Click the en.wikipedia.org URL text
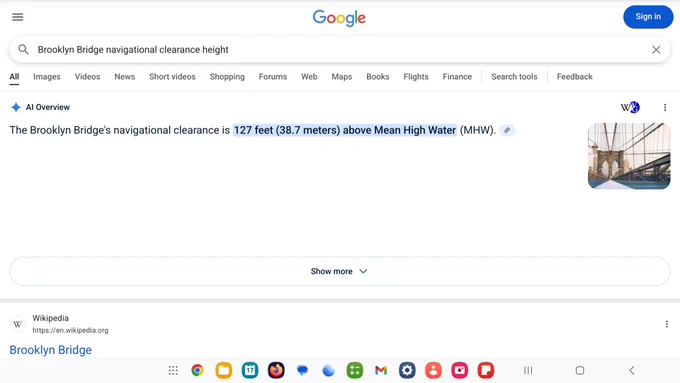 (70, 331)
